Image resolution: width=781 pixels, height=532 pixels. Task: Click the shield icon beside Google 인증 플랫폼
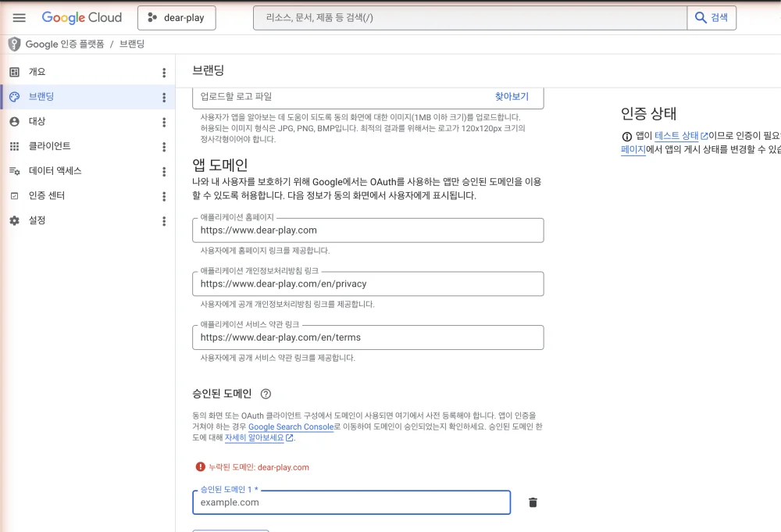(14, 45)
